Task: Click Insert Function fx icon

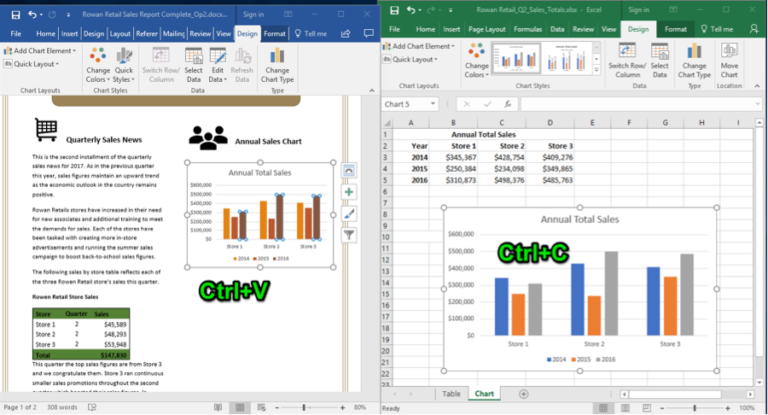Action: (x=507, y=104)
